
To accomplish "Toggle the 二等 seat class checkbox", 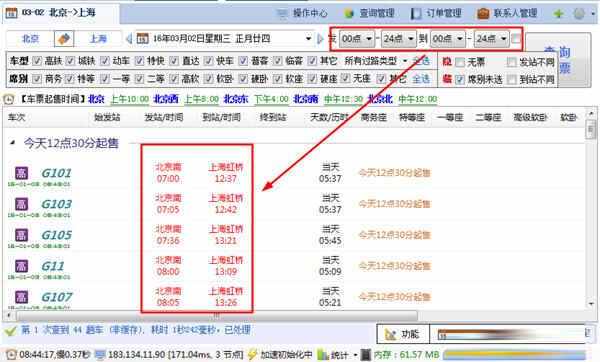I will point(140,79).
